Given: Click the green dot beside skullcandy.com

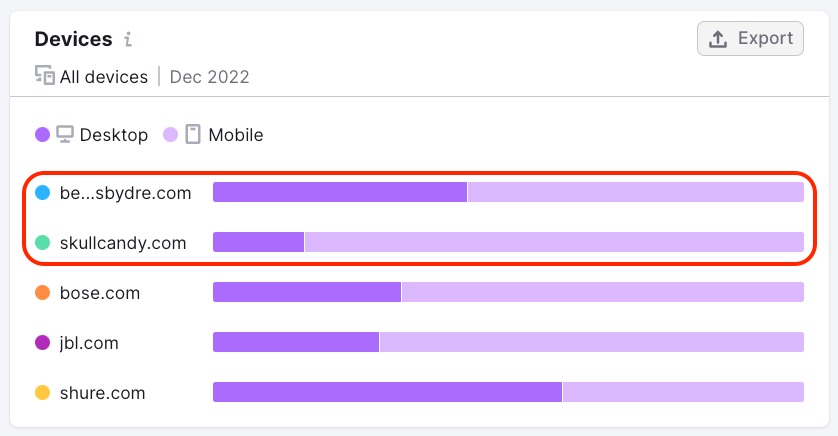Looking at the screenshot, I should tap(42, 243).
